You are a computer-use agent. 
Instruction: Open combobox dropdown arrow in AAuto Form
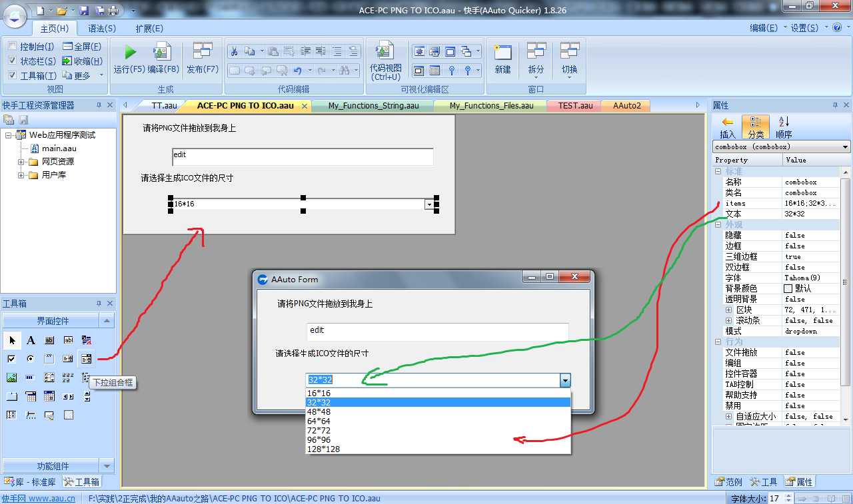coord(565,380)
